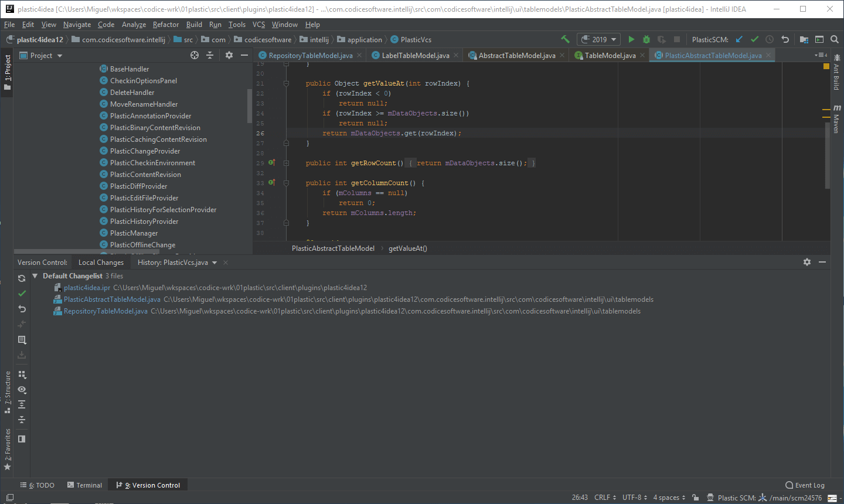Click the hector inspector icon in status bar
The image size is (844, 504).
coord(710,498)
